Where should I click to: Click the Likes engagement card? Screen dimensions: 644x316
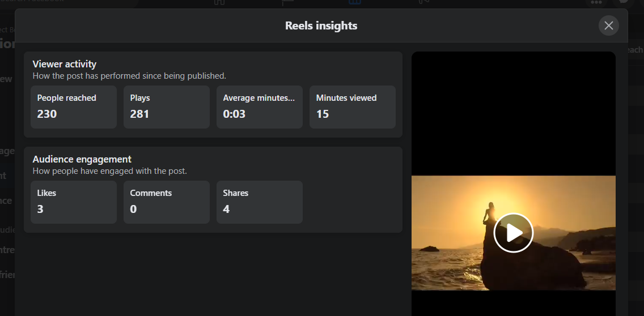tap(74, 202)
